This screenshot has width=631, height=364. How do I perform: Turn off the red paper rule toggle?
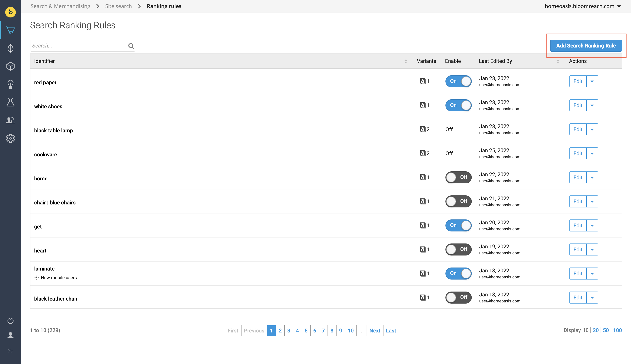pos(458,81)
